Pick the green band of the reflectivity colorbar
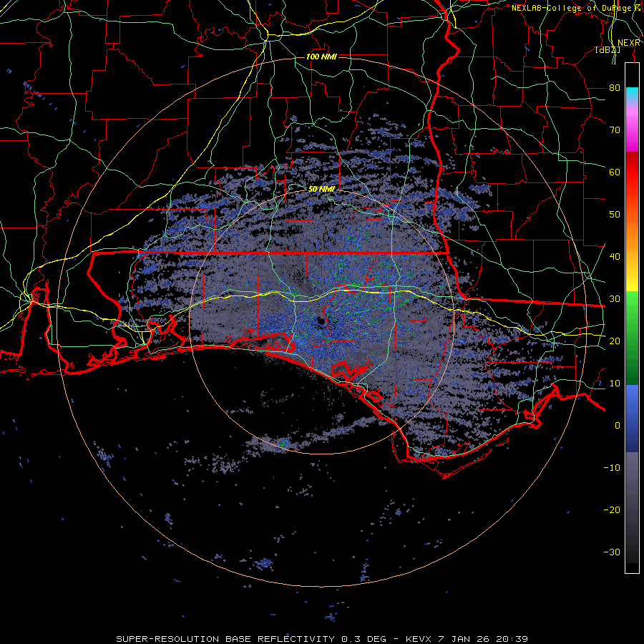The image size is (644, 644). [632, 338]
